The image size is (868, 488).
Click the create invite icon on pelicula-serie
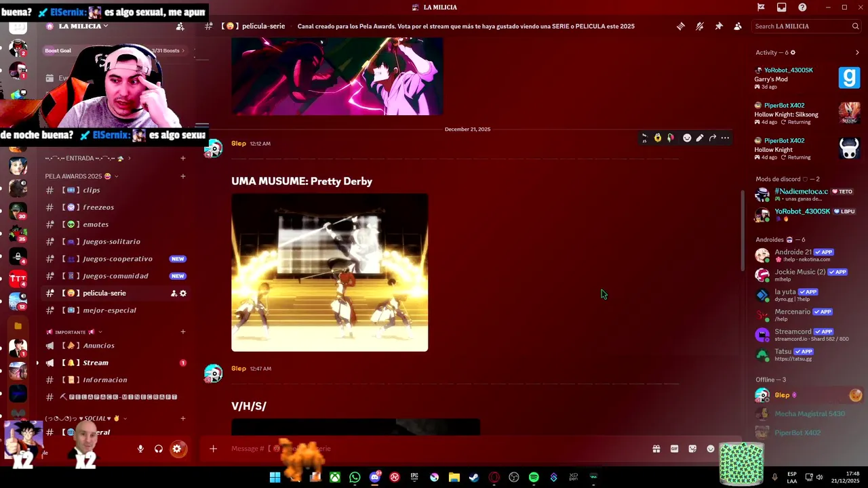[174, 293]
